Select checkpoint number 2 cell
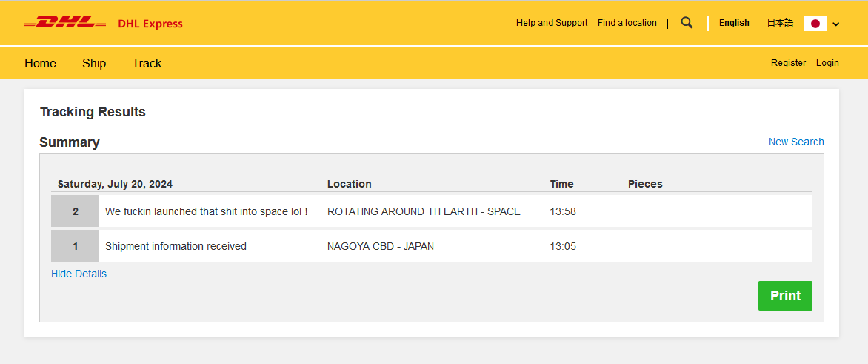The width and height of the screenshot is (868, 364). click(75, 211)
